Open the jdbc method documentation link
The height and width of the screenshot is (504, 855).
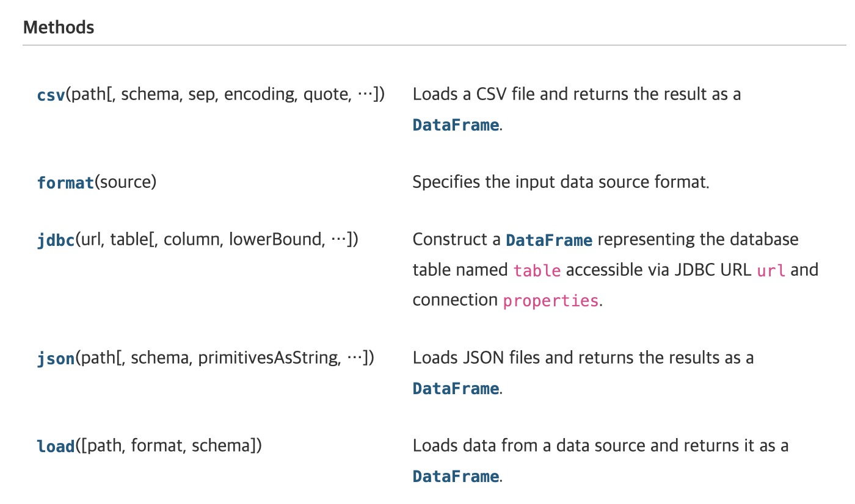tap(56, 240)
